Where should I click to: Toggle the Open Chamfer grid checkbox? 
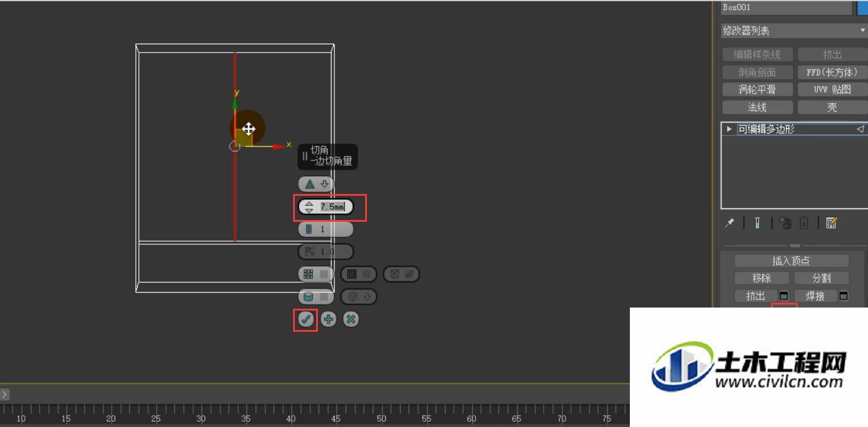tap(316, 274)
